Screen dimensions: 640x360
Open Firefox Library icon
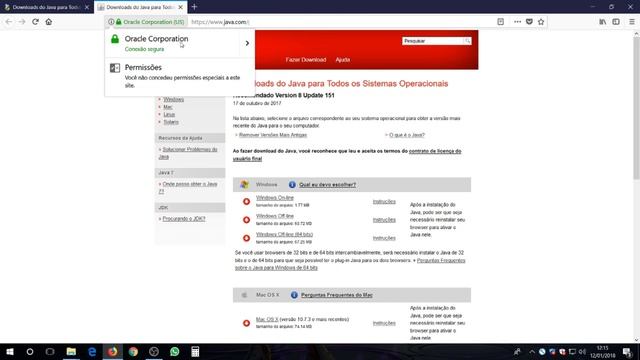(x=602, y=22)
